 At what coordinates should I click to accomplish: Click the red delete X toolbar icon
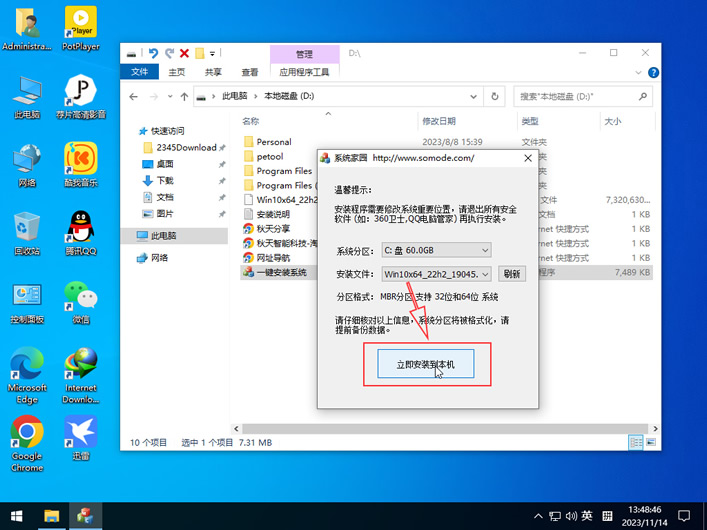[x=184, y=53]
